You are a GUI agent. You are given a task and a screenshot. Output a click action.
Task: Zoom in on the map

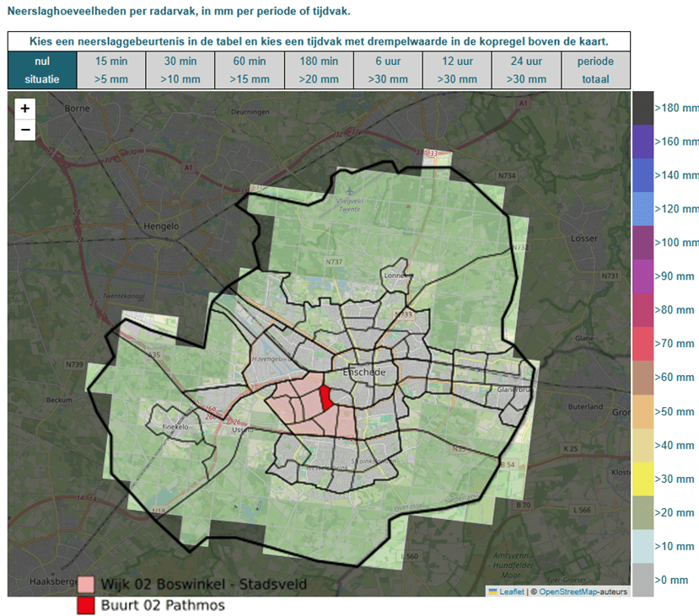(25, 109)
